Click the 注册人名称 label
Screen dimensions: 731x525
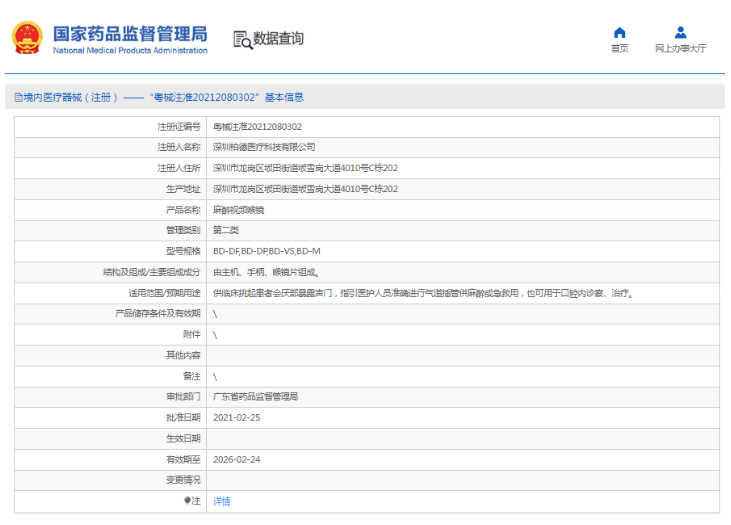(x=179, y=147)
